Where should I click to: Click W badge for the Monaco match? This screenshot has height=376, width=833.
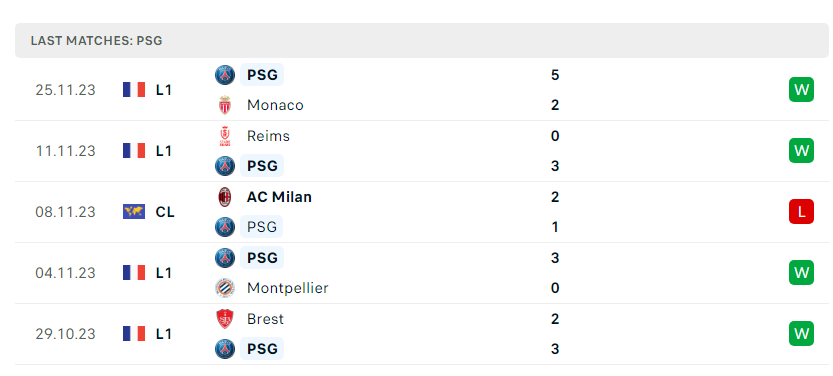tap(801, 90)
